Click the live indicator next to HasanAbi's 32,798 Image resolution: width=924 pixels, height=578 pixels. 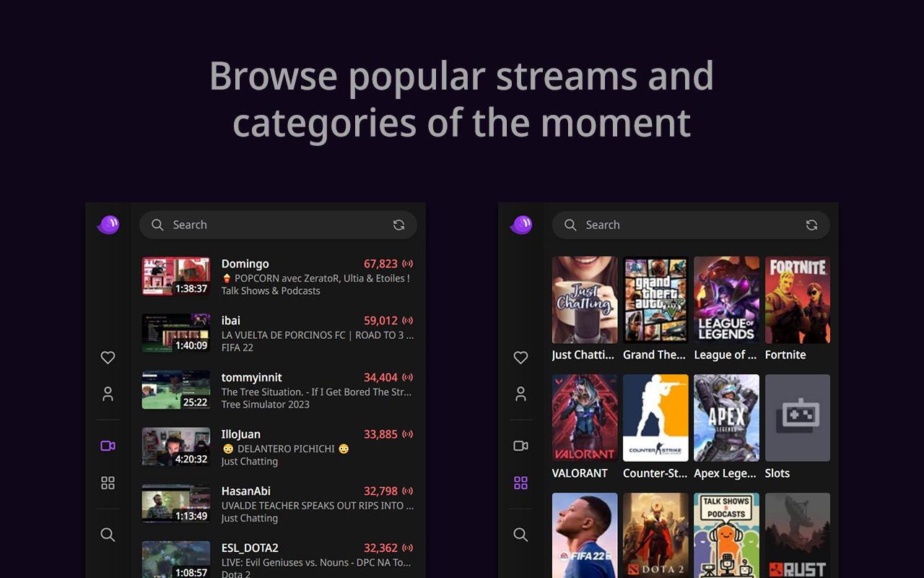[408, 491]
